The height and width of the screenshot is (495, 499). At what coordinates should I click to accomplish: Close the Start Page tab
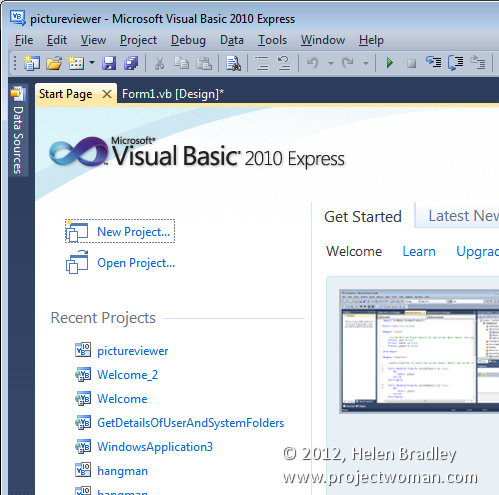pyautogui.click(x=107, y=94)
